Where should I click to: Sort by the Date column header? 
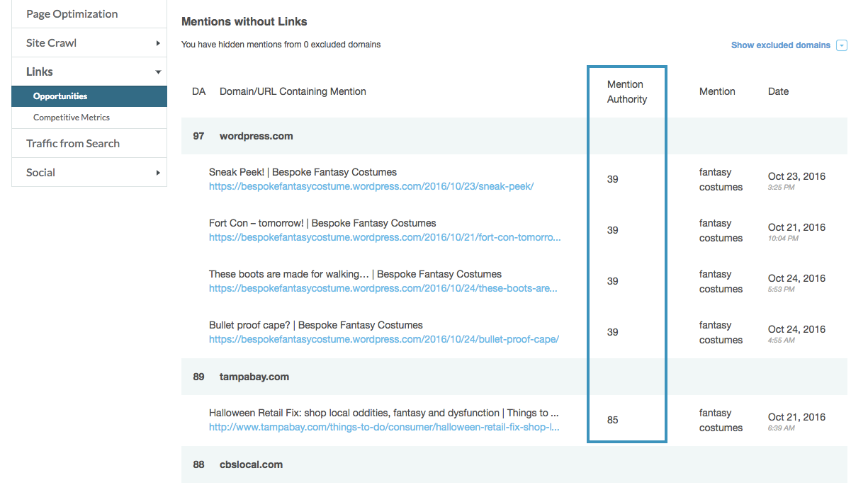pyautogui.click(x=778, y=91)
